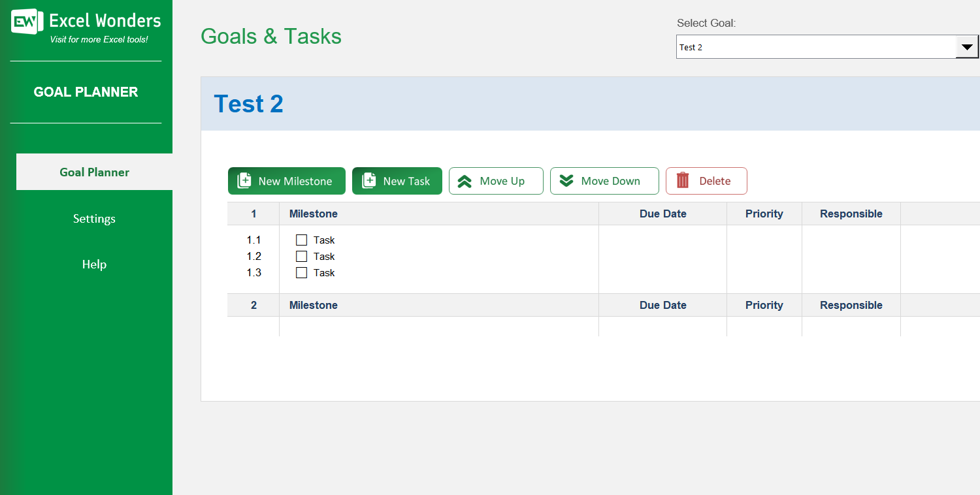Check the checkbox for task 1.1
Image resolution: width=980 pixels, height=495 pixels.
301,240
